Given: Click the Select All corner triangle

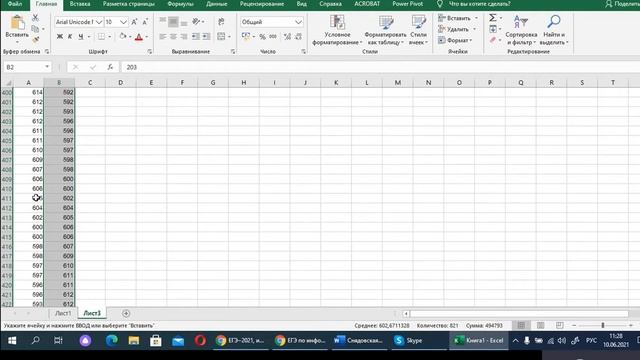Looking at the screenshot, I should tap(7, 83).
